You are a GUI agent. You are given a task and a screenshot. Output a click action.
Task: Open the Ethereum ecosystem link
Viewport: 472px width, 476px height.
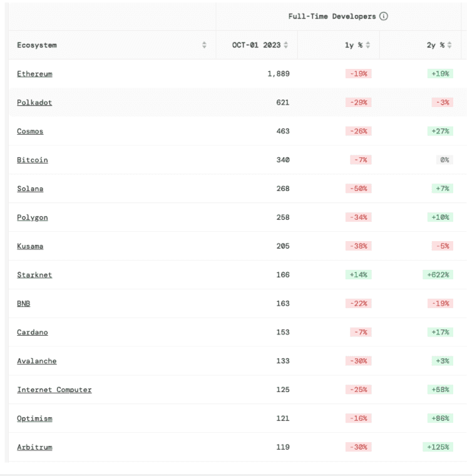click(34, 74)
